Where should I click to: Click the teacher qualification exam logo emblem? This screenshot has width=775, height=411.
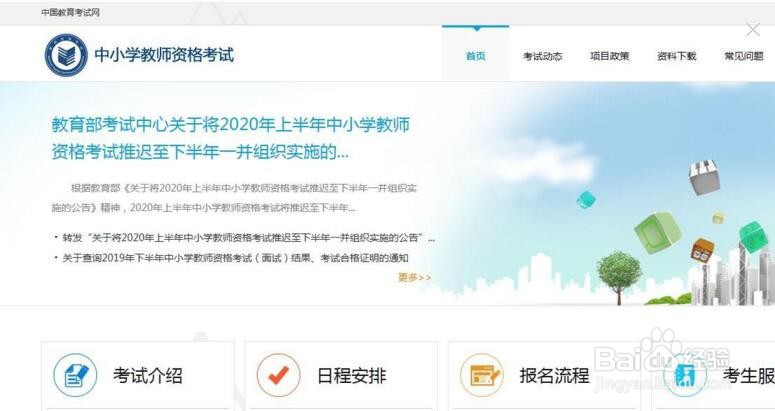pos(66,55)
